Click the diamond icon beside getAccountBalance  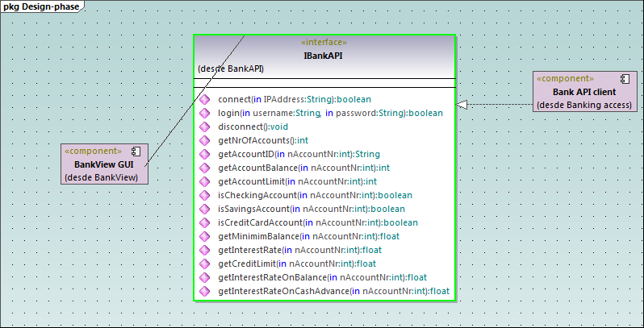pos(204,168)
